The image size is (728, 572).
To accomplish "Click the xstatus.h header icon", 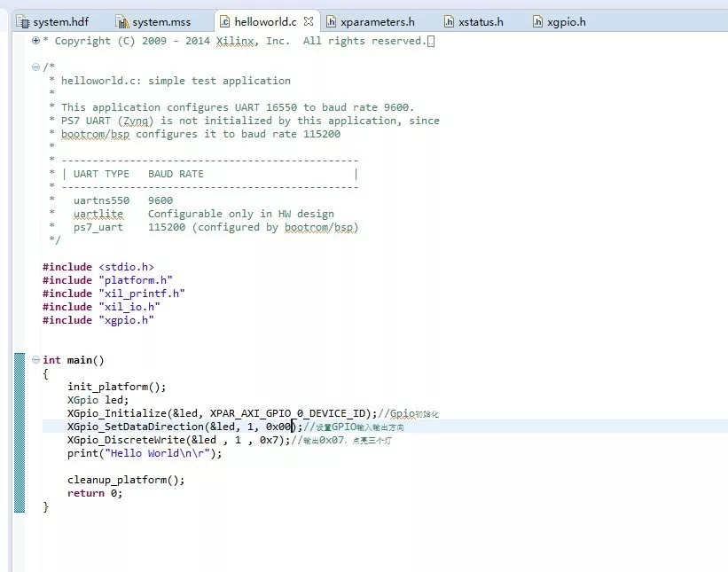I will coord(449,22).
